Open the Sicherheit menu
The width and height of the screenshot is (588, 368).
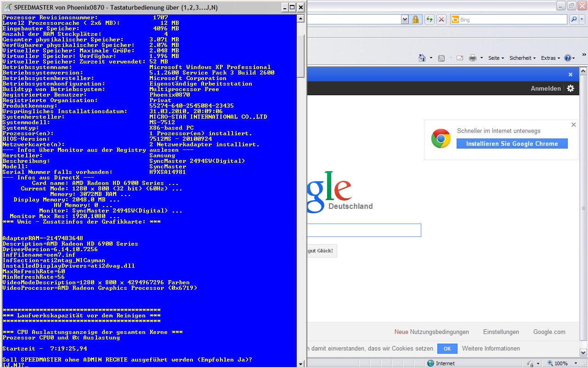523,58
